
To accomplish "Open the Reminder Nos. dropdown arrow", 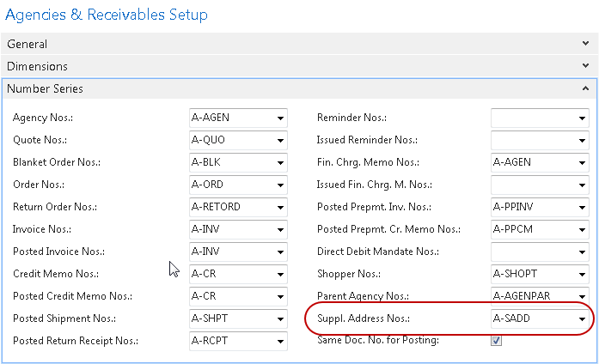I will coord(582,118).
